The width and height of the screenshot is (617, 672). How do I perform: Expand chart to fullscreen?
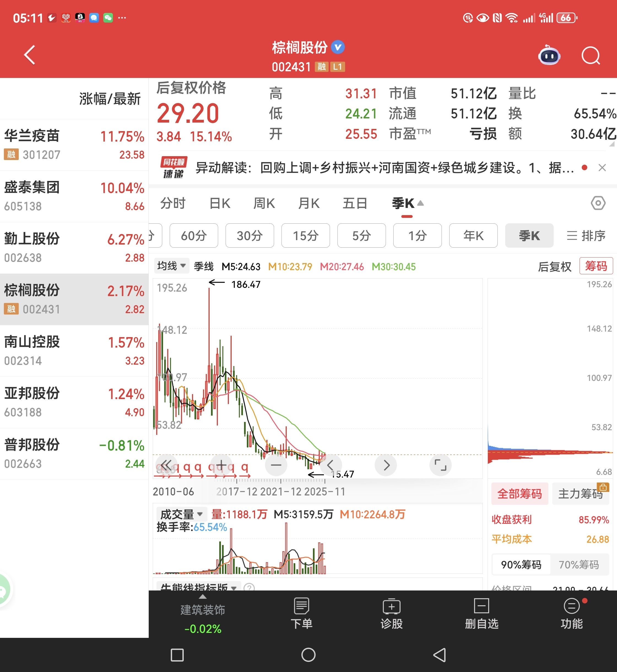pos(440,465)
